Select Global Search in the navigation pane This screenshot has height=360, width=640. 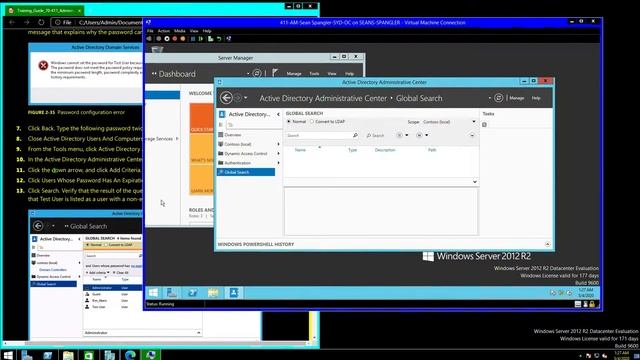[x=246, y=172]
